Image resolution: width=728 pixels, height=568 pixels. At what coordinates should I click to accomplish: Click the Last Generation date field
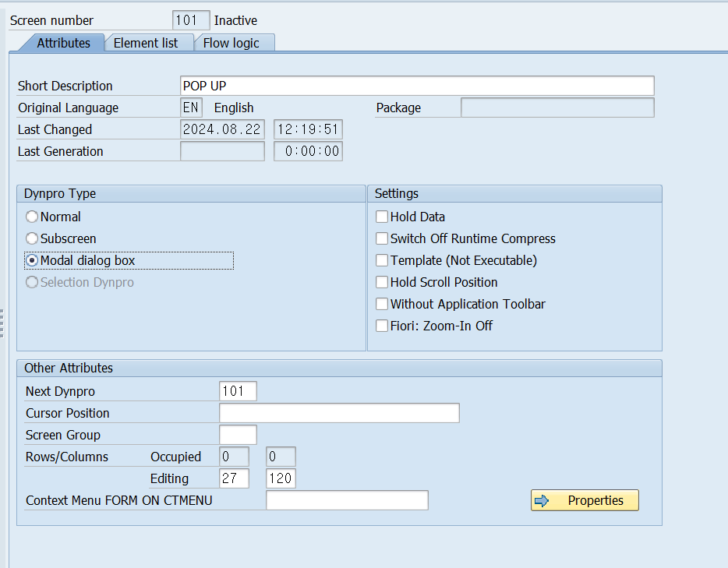pos(222,151)
